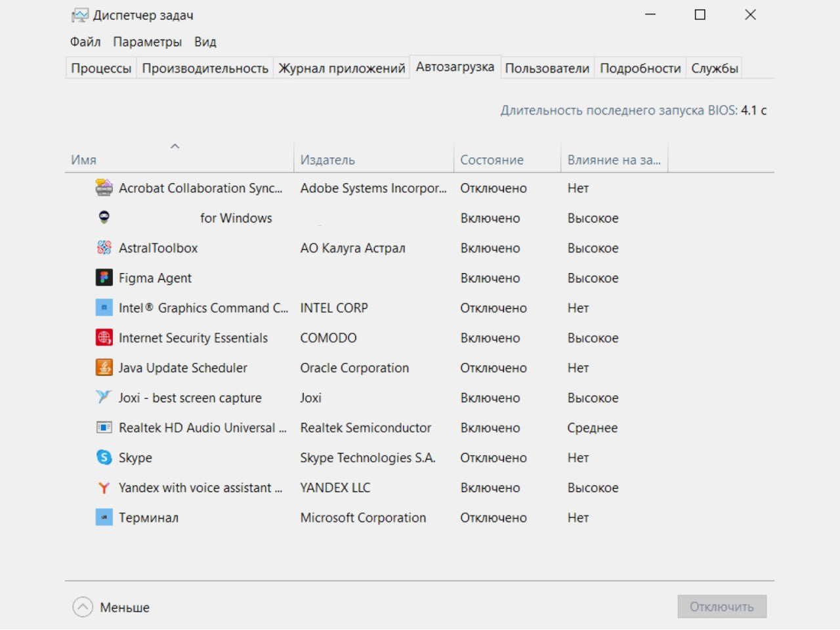The width and height of the screenshot is (840, 630).
Task: Click 'Нет' impact in the Терминал row
Action: click(x=578, y=518)
